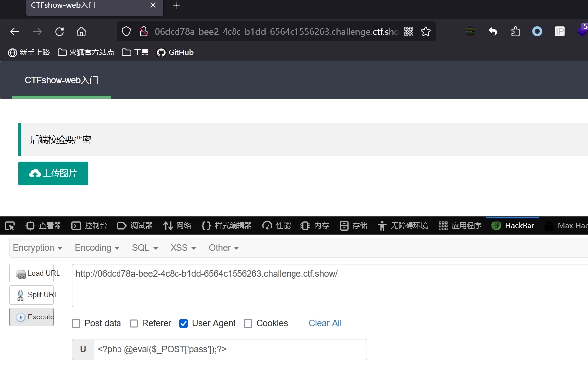Open the 查看器 inspector panel

[x=43, y=226]
